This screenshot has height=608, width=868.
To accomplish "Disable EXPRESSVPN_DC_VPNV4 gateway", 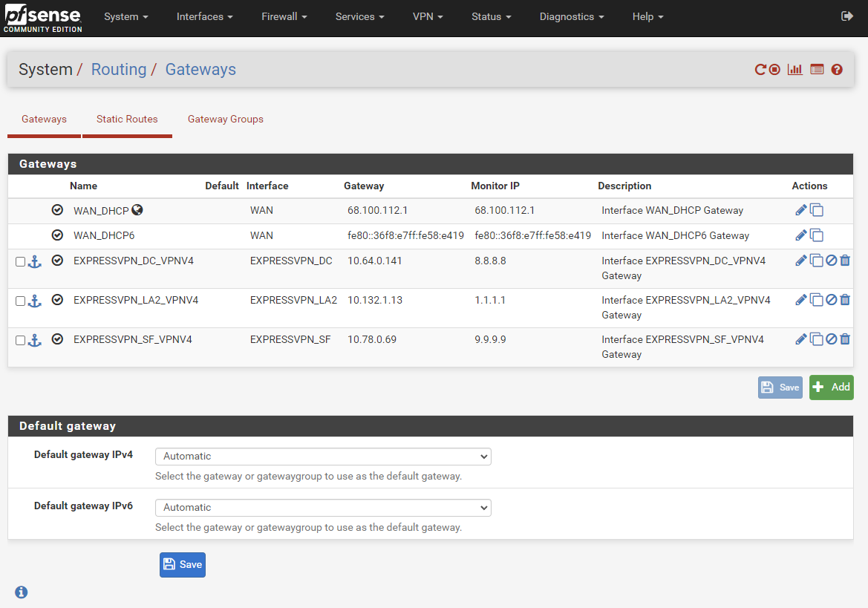I will [831, 260].
